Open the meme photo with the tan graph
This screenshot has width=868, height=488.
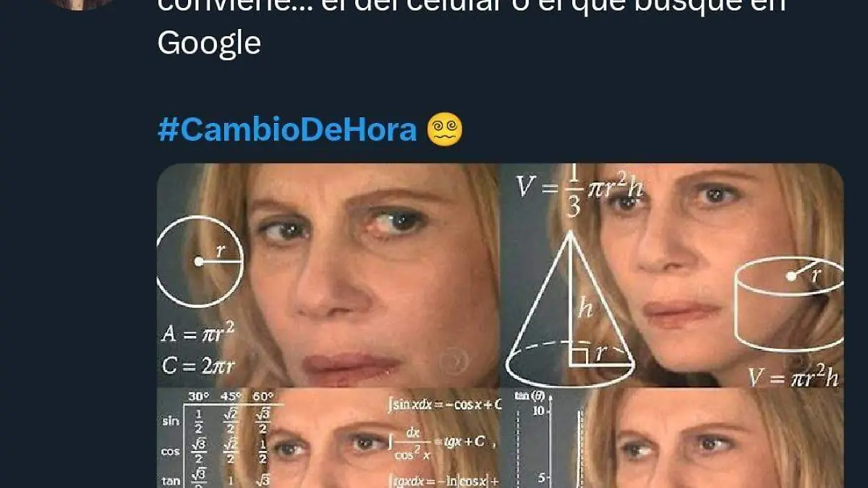[673, 439]
